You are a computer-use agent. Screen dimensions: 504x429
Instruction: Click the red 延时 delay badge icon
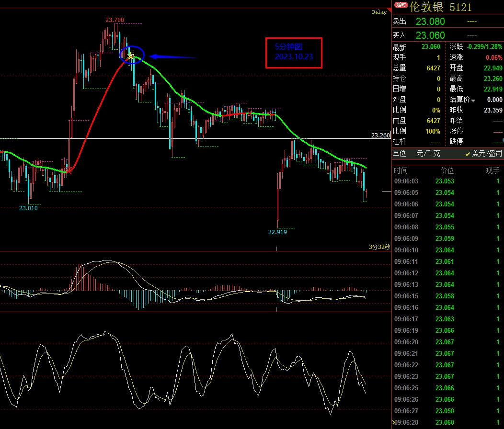click(401, 4)
